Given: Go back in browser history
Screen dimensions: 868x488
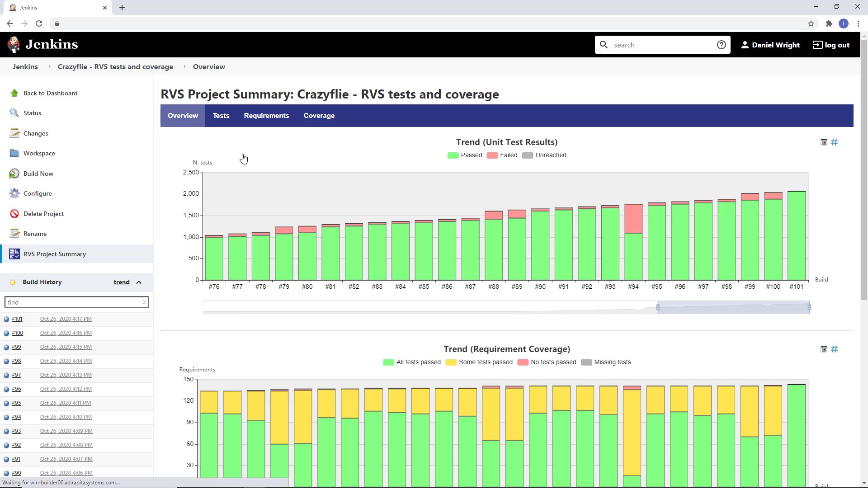Looking at the screenshot, I should tap(10, 23).
